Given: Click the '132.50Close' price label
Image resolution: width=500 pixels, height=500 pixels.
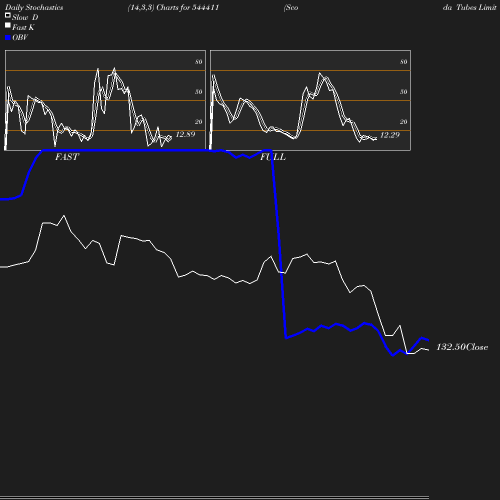Looking at the screenshot, I should (462, 347).
